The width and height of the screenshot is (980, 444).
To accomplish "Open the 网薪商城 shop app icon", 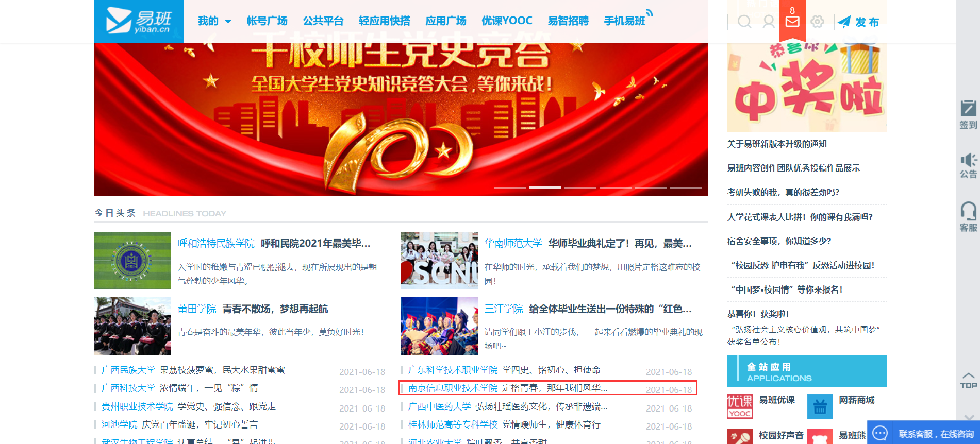I will click(820, 406).
